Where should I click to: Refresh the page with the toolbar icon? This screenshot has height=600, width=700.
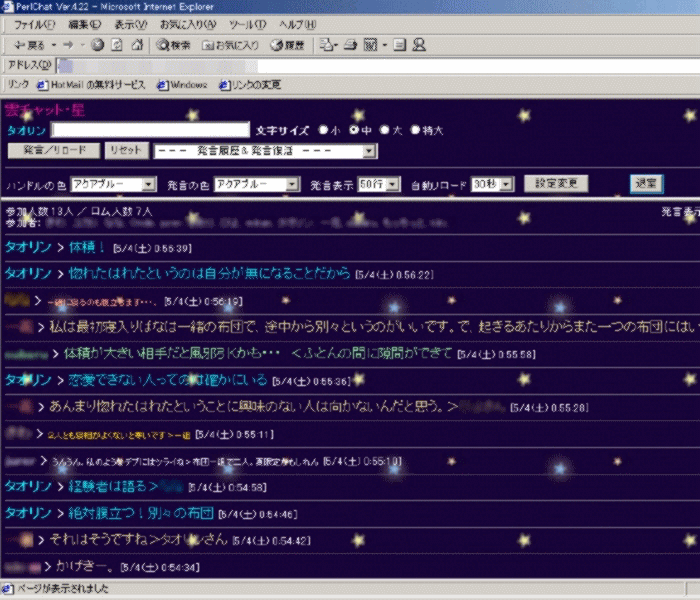click(116, 45)
